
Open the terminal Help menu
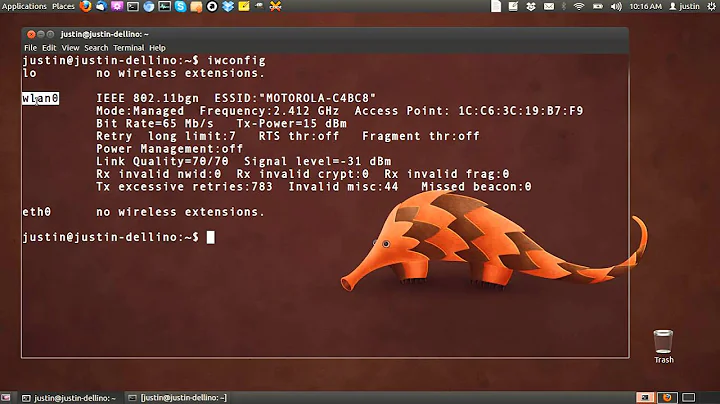coord(157,48)
